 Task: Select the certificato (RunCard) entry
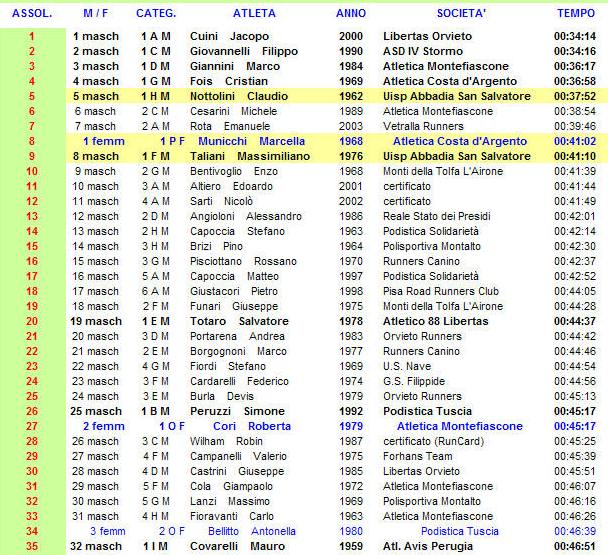pos(434,441)
